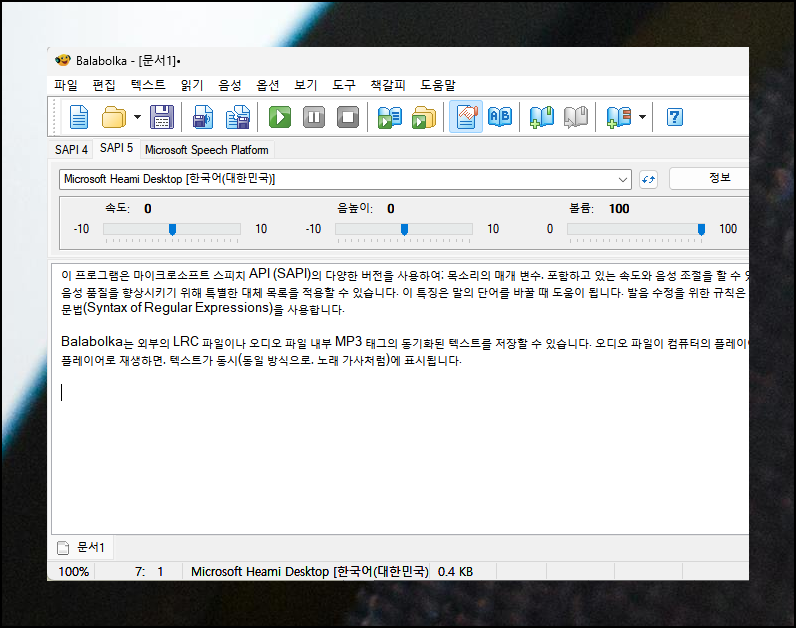The height and width of the screenshot is (628, 796).
Task: Click the green add bookmark icon
Action: pyautogui.click(x=542, y=117)
